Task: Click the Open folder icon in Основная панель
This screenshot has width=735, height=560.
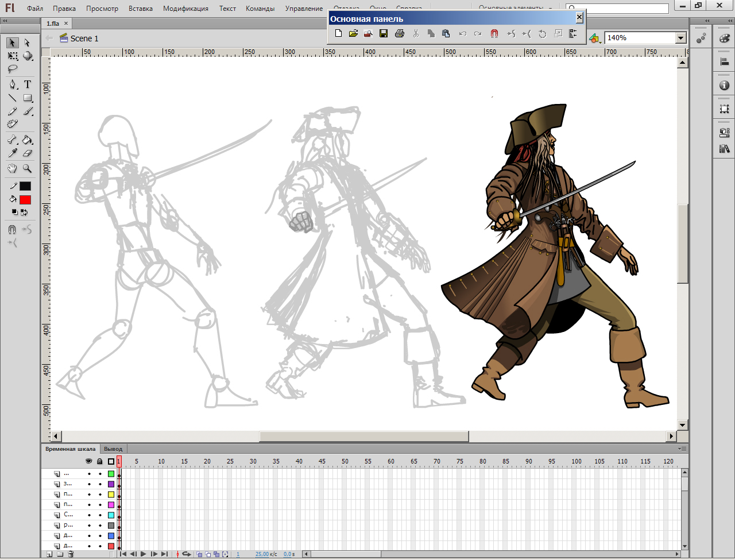Action: (353, 34)
